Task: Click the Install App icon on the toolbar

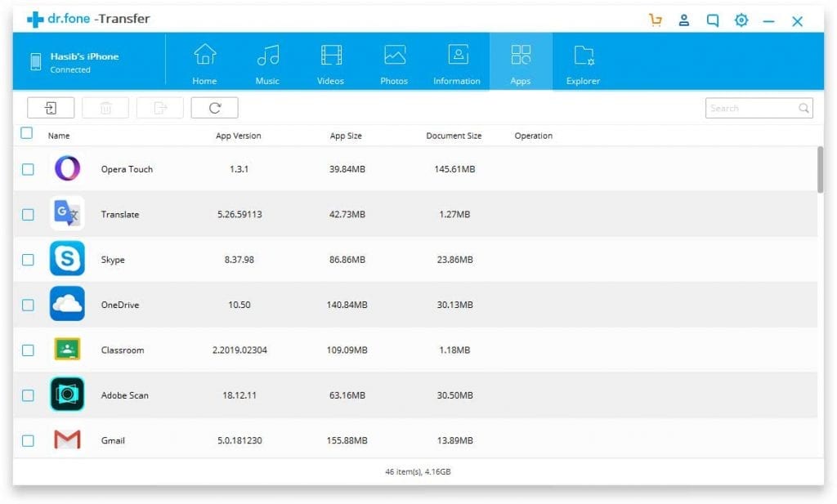Action: (50, 107)
